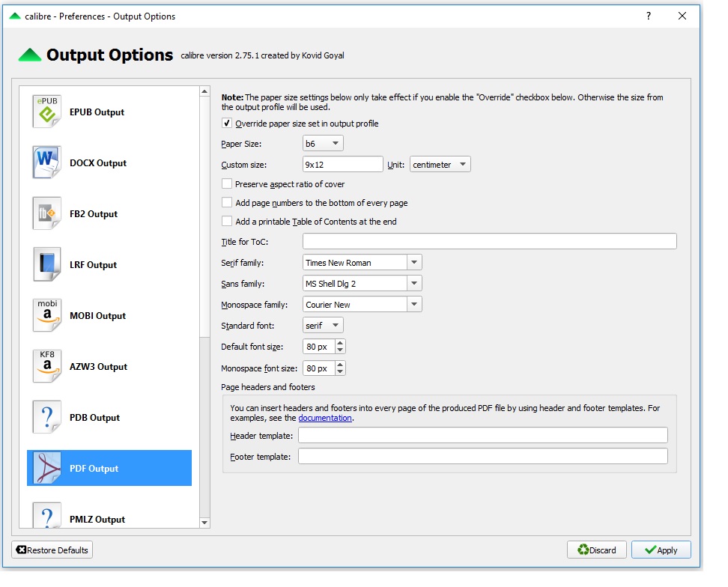Enable Preserve aspect ratio of cover
Image resolution: width=728 pixels, height=587 pixels.
(227, 183)
